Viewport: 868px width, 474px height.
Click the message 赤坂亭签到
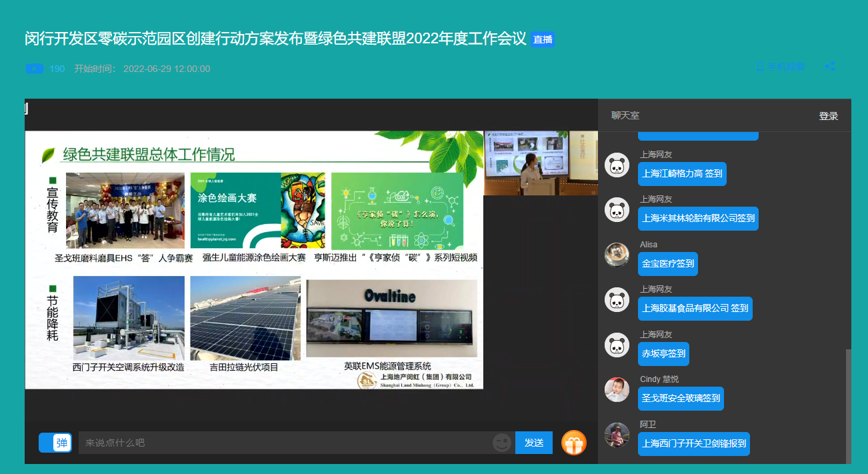pos(663,354)
